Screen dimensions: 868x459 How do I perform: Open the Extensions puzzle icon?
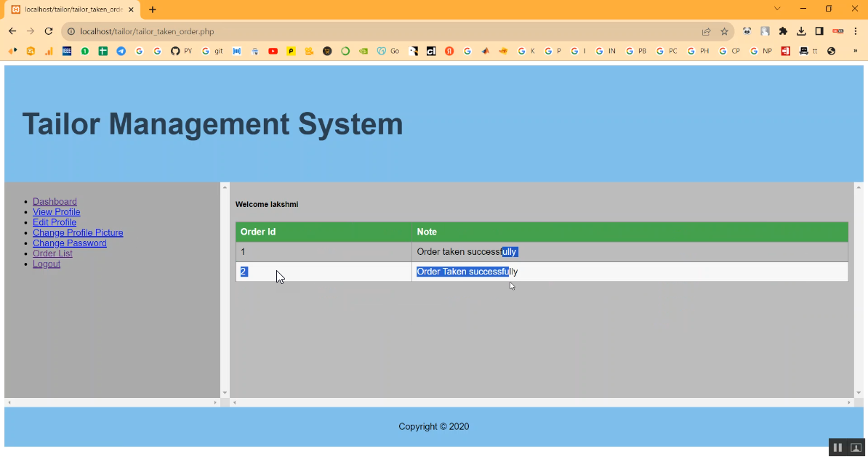point(783,31)
